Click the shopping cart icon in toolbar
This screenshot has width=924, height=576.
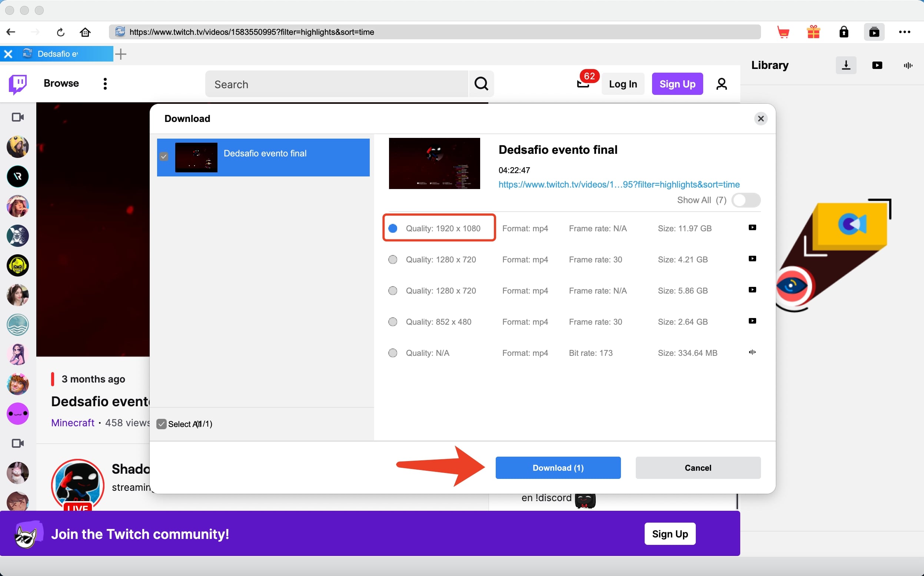(783, 32)
